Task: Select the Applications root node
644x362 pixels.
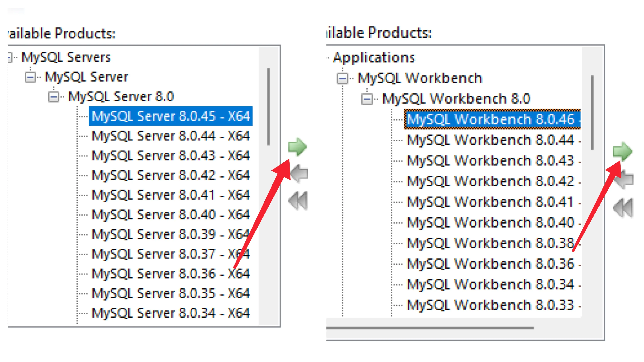Action: (x=374, y=58)
